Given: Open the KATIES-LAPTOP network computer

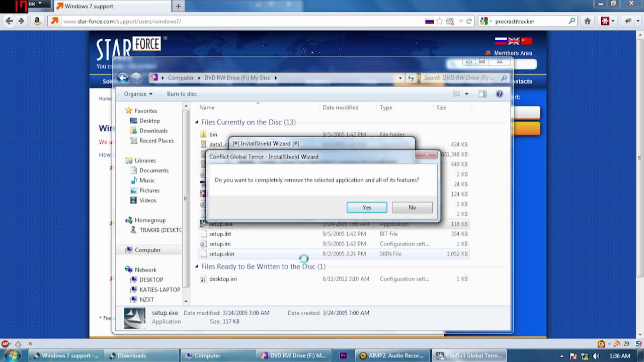Looking at the screenshot, I should pyautogui.click(x=159, y=290).
